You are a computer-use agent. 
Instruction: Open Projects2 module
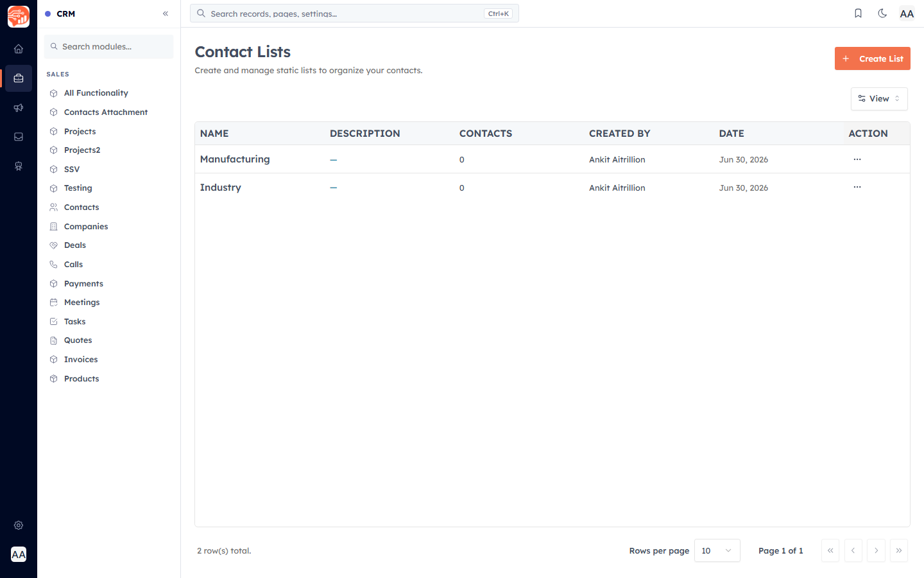(82, 150)
